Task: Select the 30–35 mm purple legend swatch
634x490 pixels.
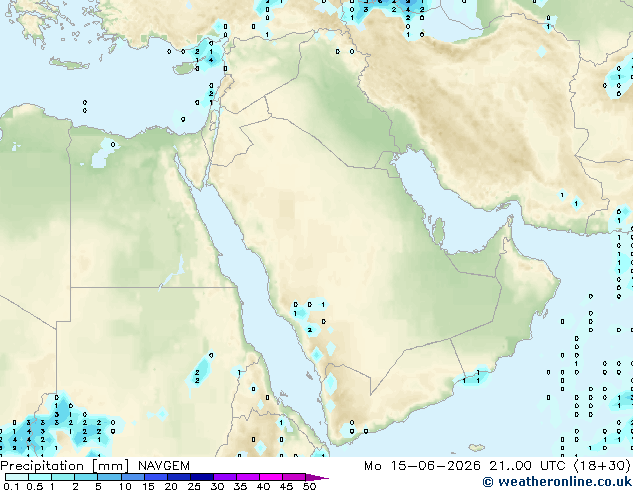Action: (224, 477)
